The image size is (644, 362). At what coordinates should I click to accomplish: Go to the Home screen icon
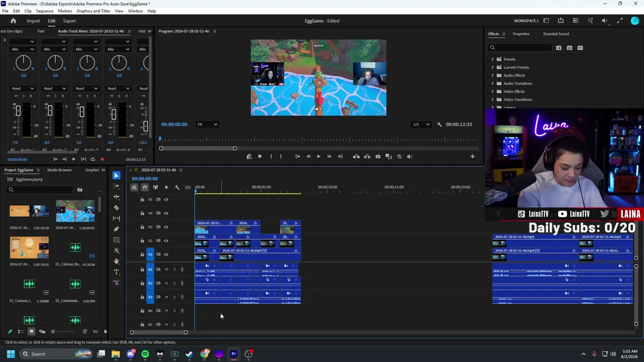(x=14, y=21)
